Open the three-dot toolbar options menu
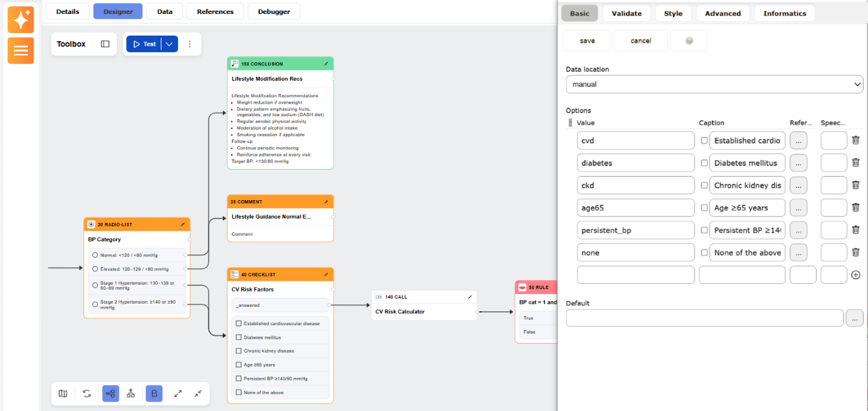The height and width of the screenshot is (411, 868). click(189, 44)
